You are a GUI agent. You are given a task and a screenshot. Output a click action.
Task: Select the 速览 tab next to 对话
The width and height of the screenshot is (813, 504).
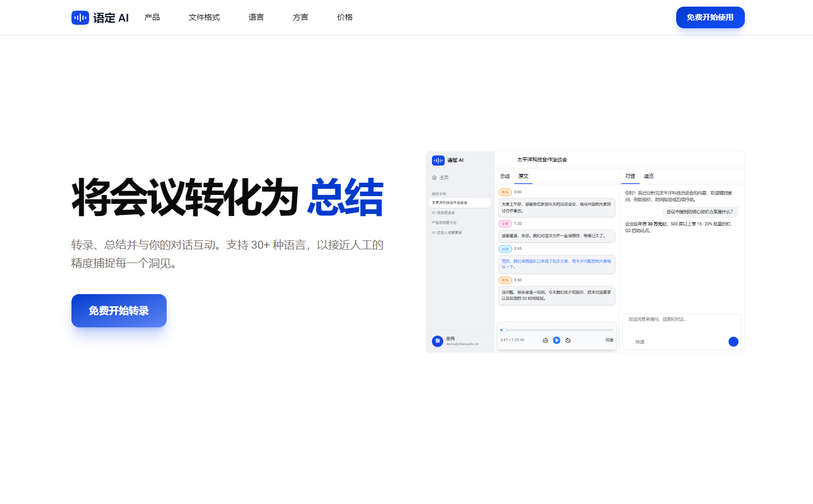[649, 176]
